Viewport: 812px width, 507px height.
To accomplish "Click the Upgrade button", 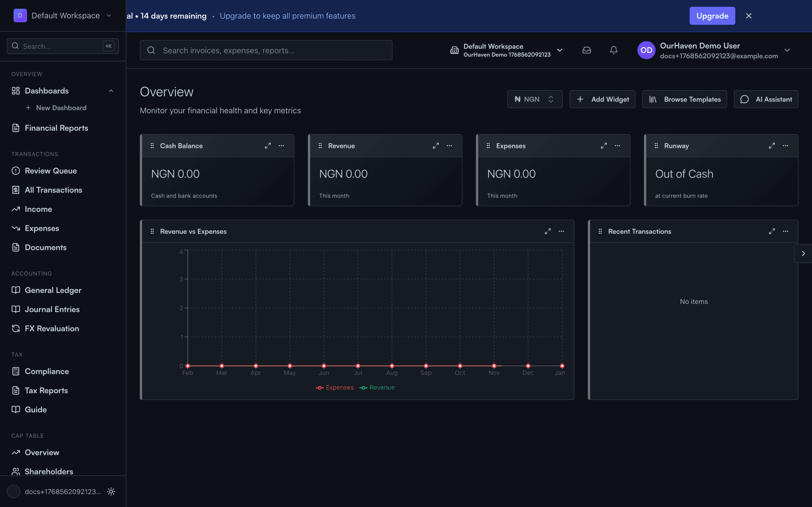I will coord(712,15).
